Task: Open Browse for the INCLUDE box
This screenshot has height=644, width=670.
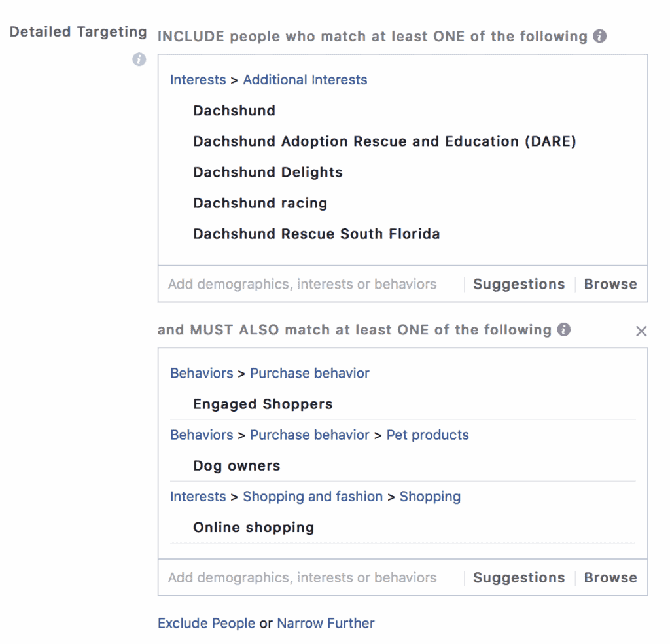Action: pyautogui.click(x=610, y=284)
